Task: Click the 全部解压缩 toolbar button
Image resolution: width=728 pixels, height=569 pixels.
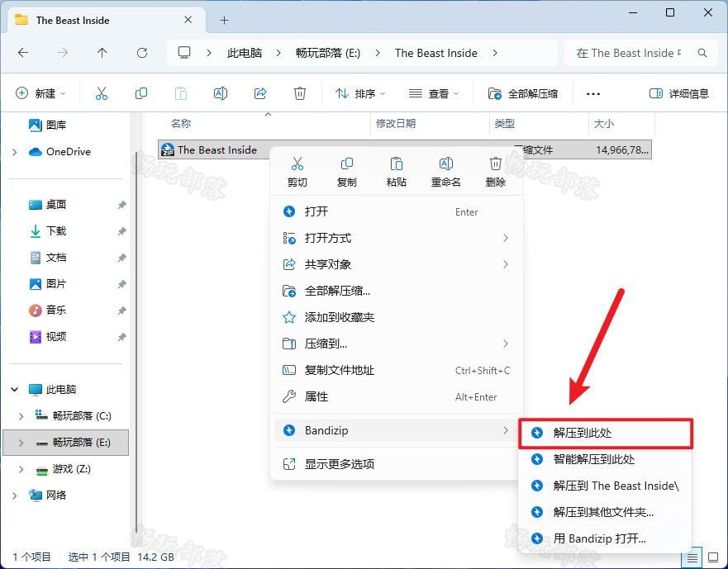Action: 523,94
